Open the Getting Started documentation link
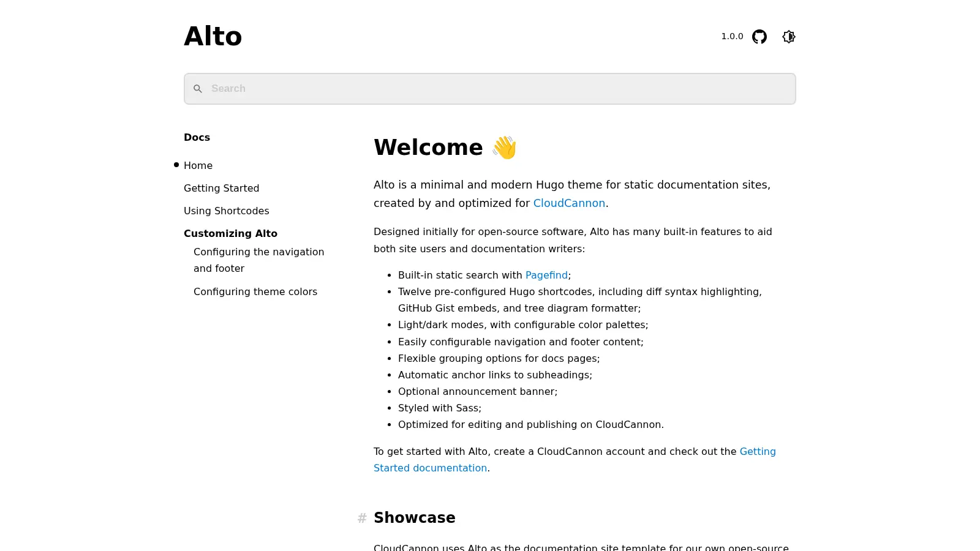The width and height of the screenshot is (980, 551). [x=575, y=460]
